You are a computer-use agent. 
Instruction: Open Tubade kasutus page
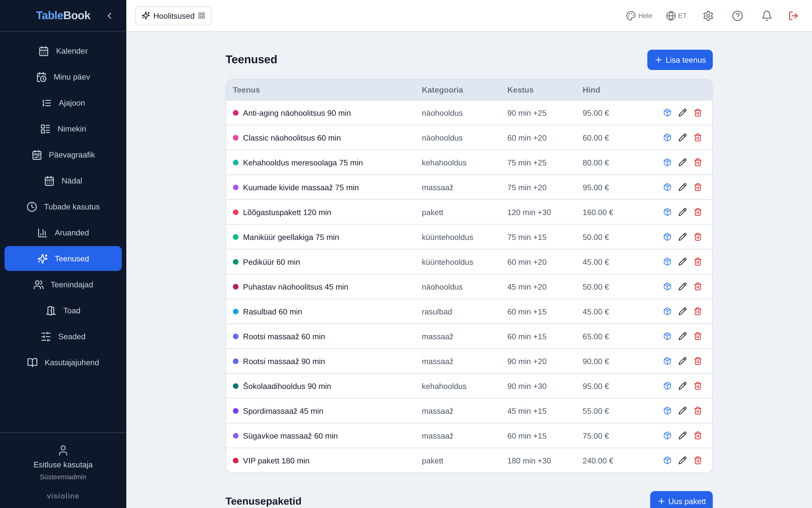pos(63,207)
